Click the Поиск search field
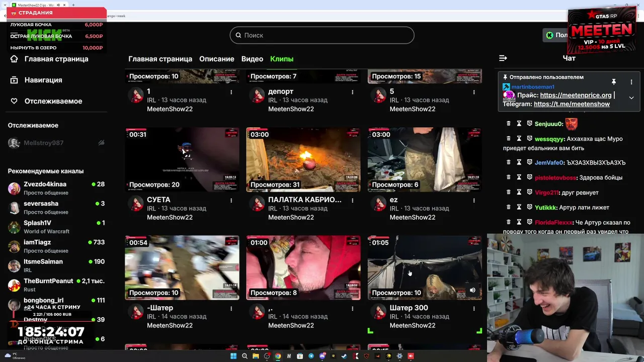The width and height of the screenshot is (644, 362). pyautogui.click(x=322, y=35)
